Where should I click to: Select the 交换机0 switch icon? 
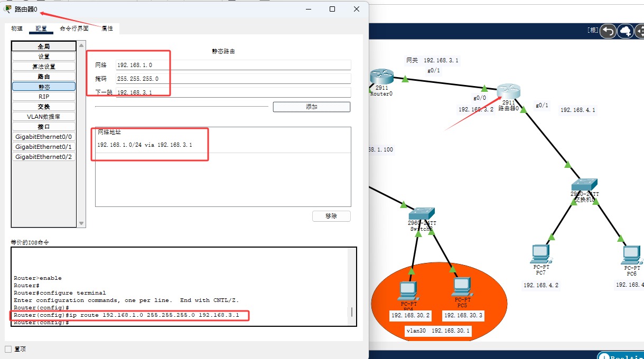584,185
